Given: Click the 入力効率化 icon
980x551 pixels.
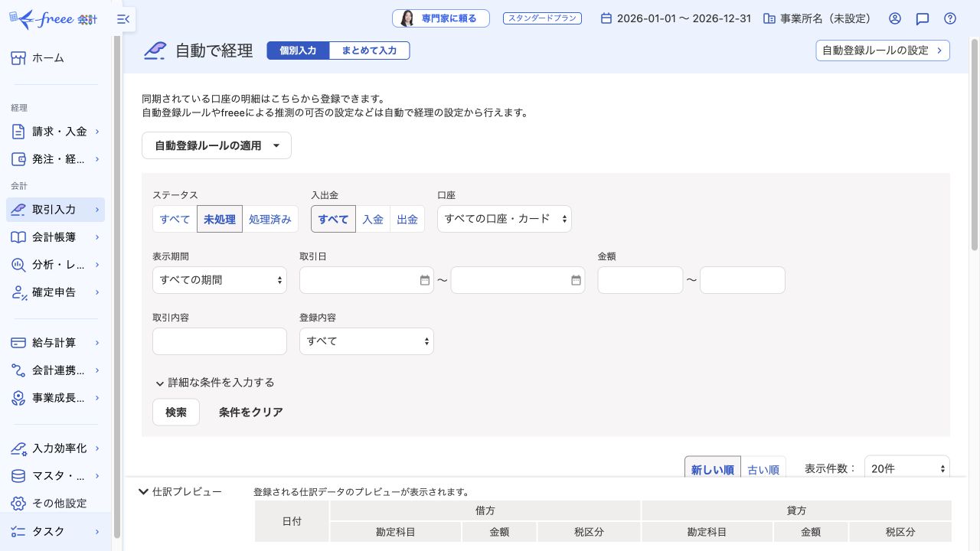Looking at the screenshot, I should pyautogui.click(x=19, y=448).
